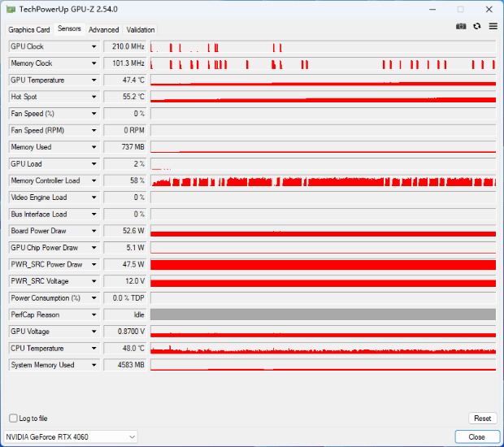Image resolution: width=504 pixels, height=447 pixels.
Task: Click the Reset button
Action: click(482, 418)
